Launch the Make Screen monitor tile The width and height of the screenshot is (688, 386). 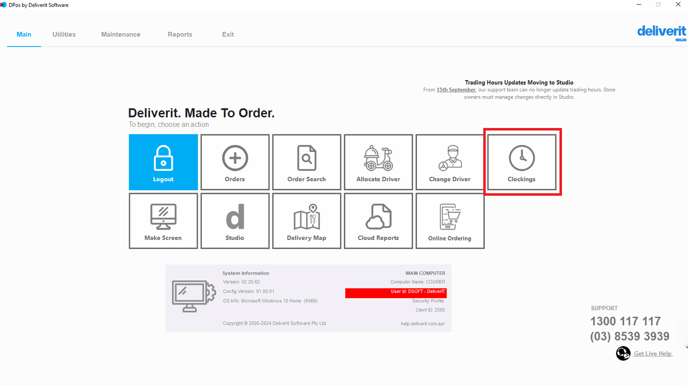click(163, 221)
